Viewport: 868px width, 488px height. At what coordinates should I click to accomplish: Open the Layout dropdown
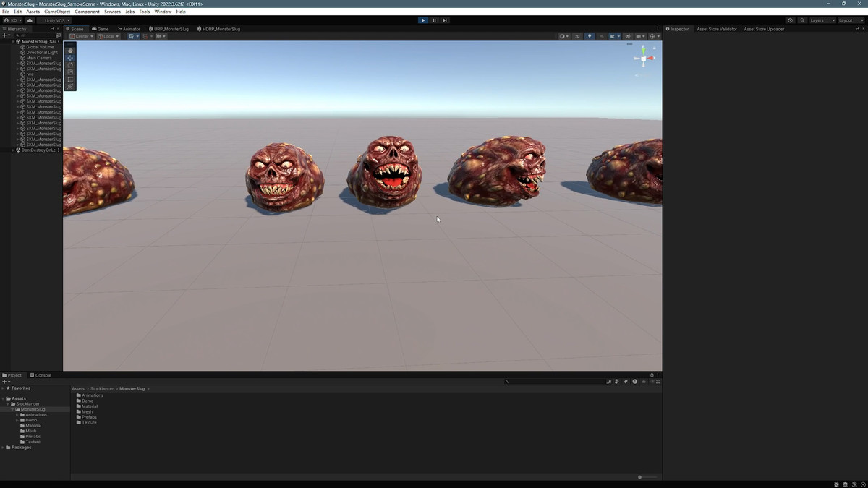[851, 20]
